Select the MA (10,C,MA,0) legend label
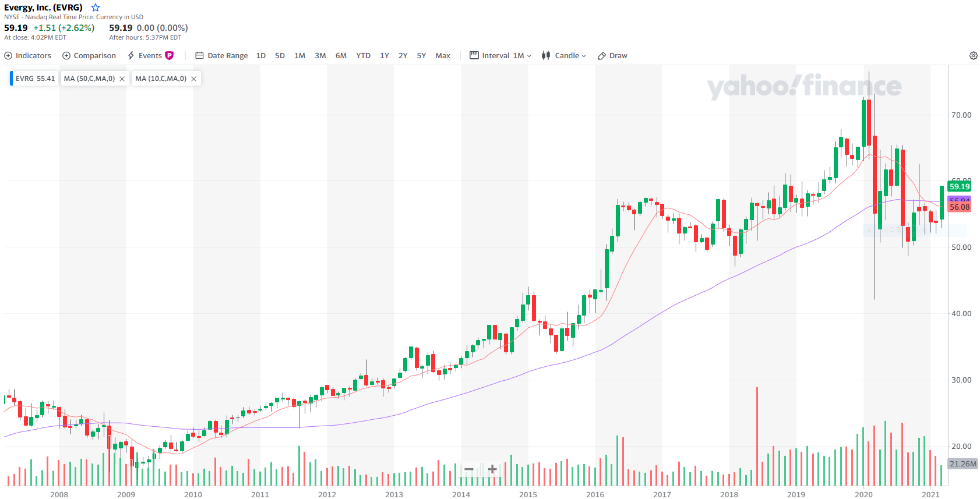This screenshot has height=499, width=980. (x=161, y=79)
